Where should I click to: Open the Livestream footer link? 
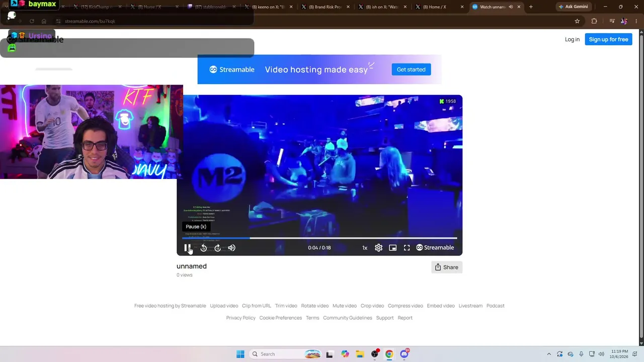click(x=470, y=306)
